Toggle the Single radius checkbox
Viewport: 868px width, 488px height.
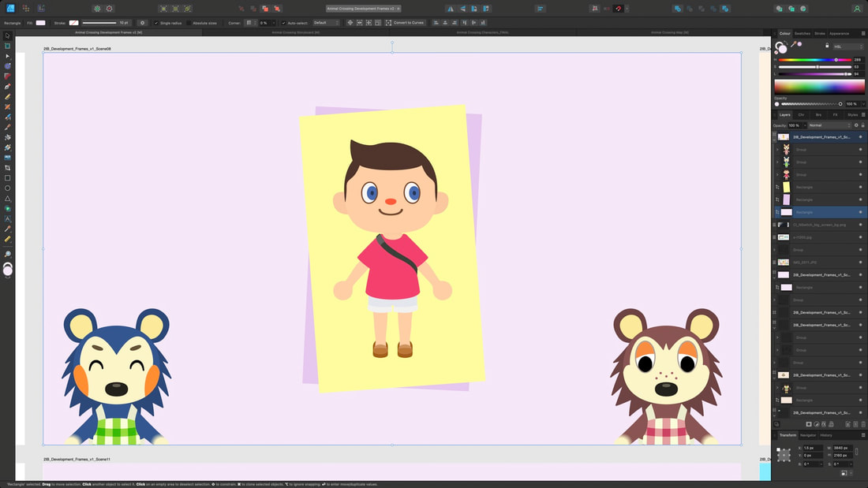point(156,23)
